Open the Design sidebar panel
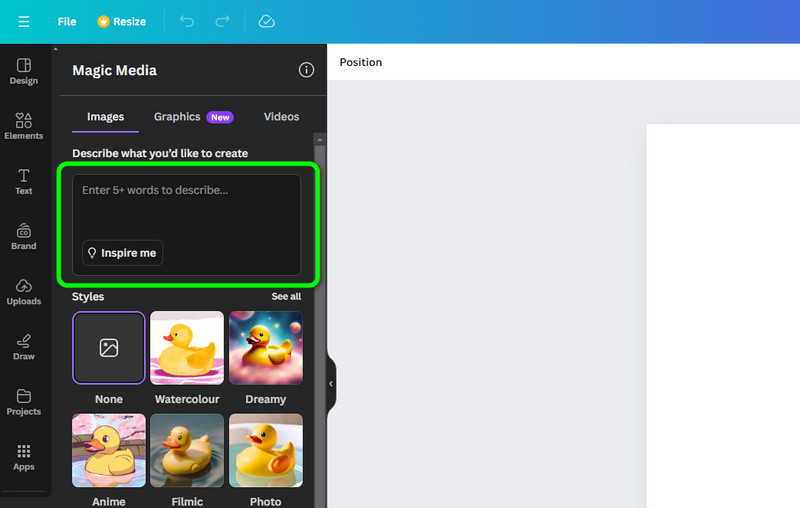Viewport: 800px width, 508px height. (23, 71)
